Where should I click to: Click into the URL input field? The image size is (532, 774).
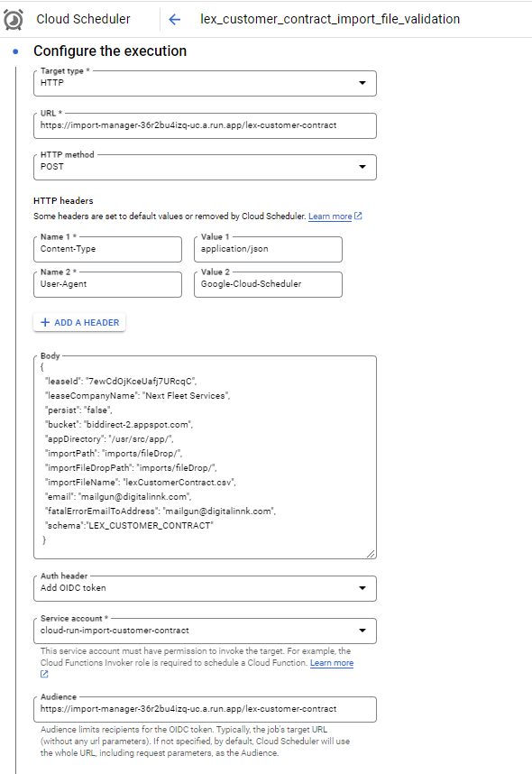click(x=205, y=126)
